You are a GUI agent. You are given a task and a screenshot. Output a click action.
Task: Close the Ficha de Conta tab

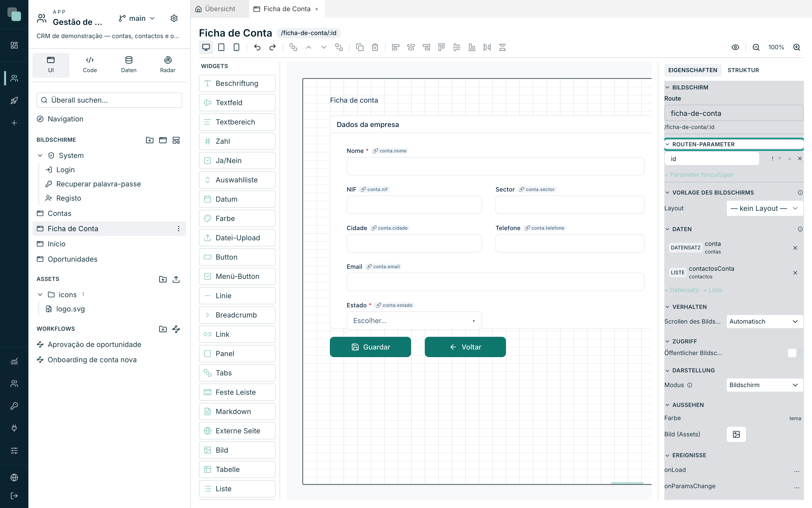click(316, 9)
